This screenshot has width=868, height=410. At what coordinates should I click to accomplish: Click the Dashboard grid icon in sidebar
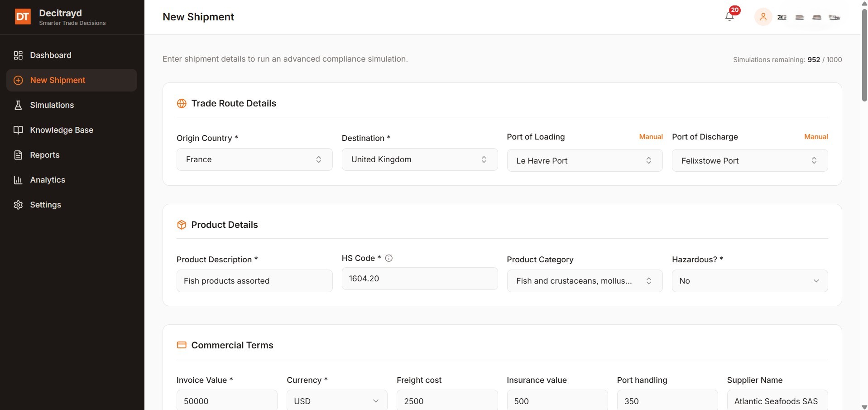coord(18,55)
